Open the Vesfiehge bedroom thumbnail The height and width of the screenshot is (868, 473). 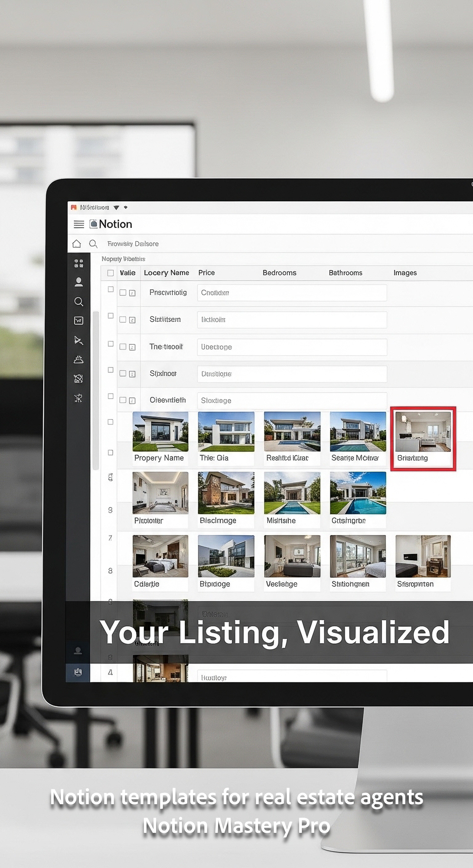(x=292, y=556)
